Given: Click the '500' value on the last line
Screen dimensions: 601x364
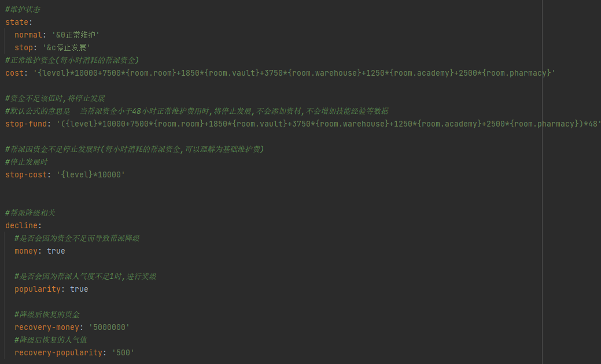Looking at the screenshot, I should pos(123,352).
